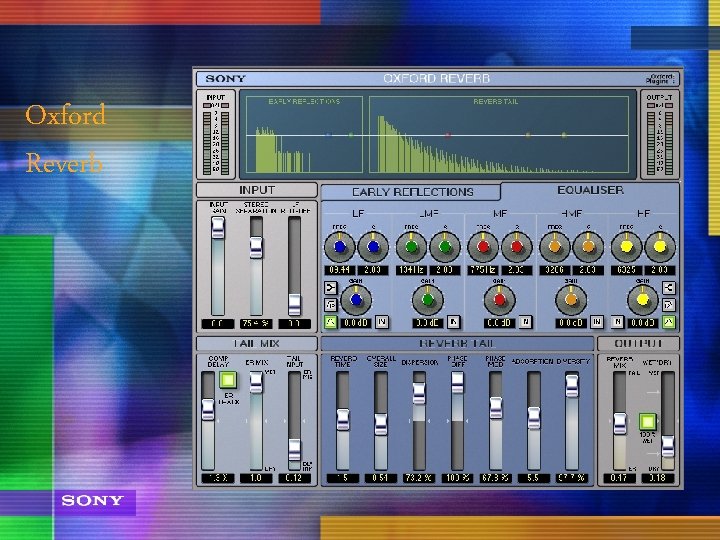Toggle the LMF band IN button
Screen dimensions: 720x540
(x=454, y=322)
